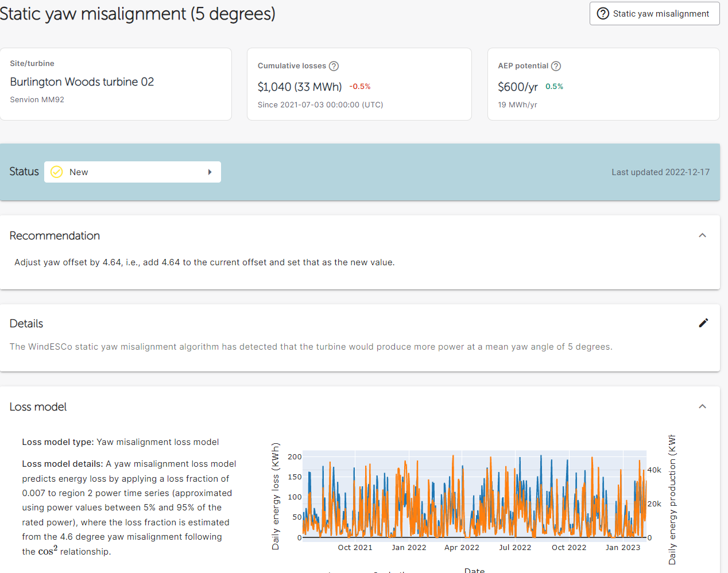Click the help icon beside AEP potential
The width and height of the screenshot is (728, 573).
click(x=556, y=66)
